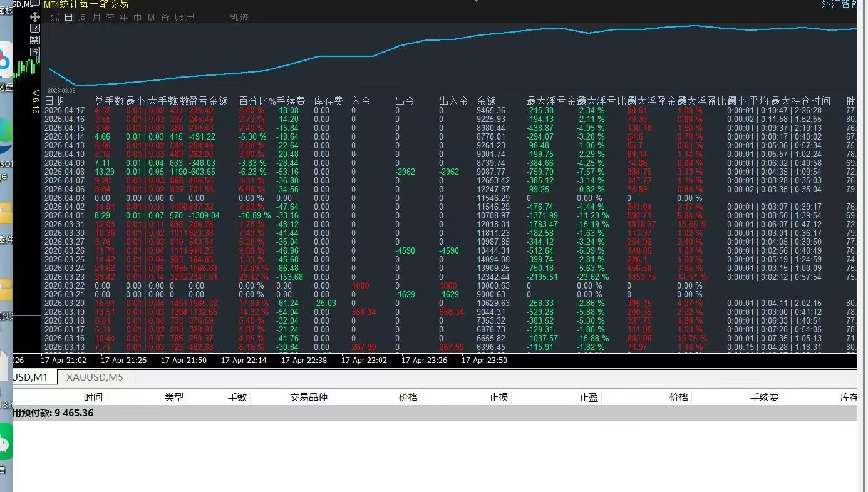Click the 2026.04.08 date cell
The width and height of the screenshot is (868, 492).
[x=65, y=172]
